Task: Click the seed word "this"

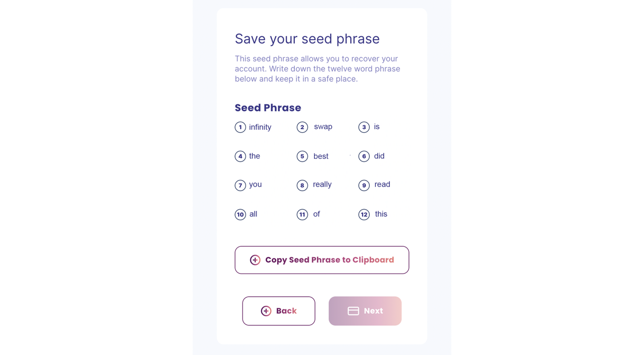Action: click(381, 214)
